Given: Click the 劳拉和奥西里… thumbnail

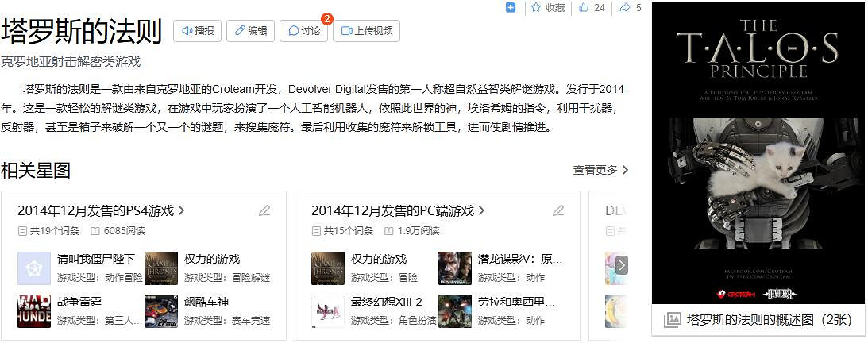Looking at the screenshot, I should 455,311.
